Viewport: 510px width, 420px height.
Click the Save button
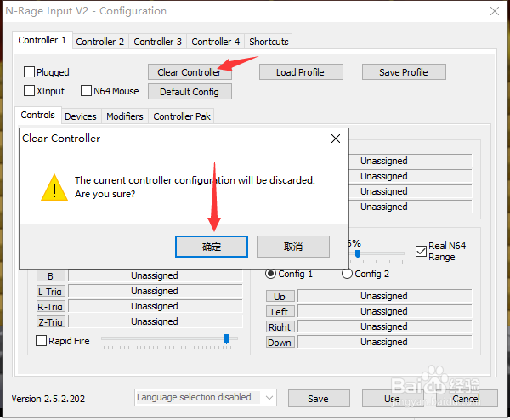point(319,399)
